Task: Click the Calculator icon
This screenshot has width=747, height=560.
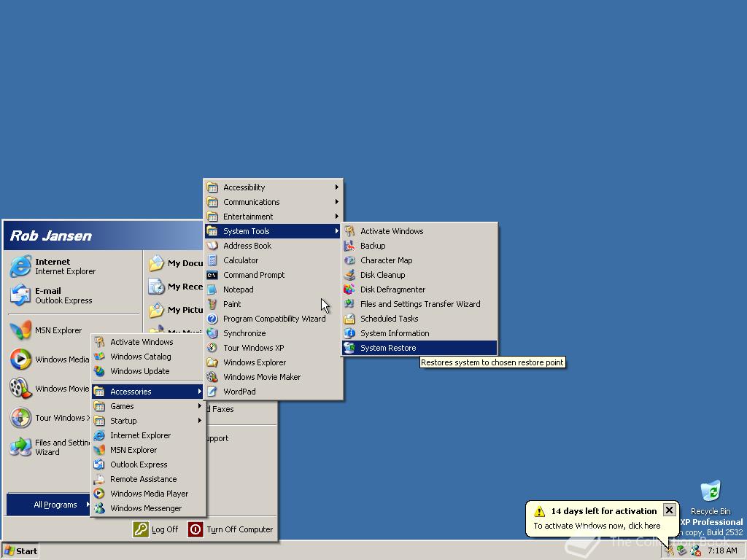Action: (x=212, y=260)
